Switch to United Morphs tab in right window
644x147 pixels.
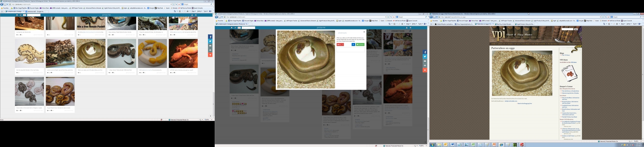pos(444,24)
